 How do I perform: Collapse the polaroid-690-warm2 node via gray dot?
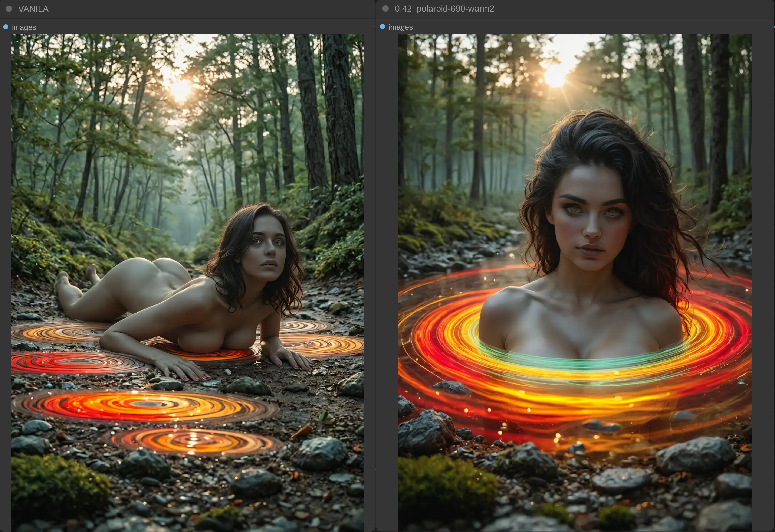tap(385, 9)
